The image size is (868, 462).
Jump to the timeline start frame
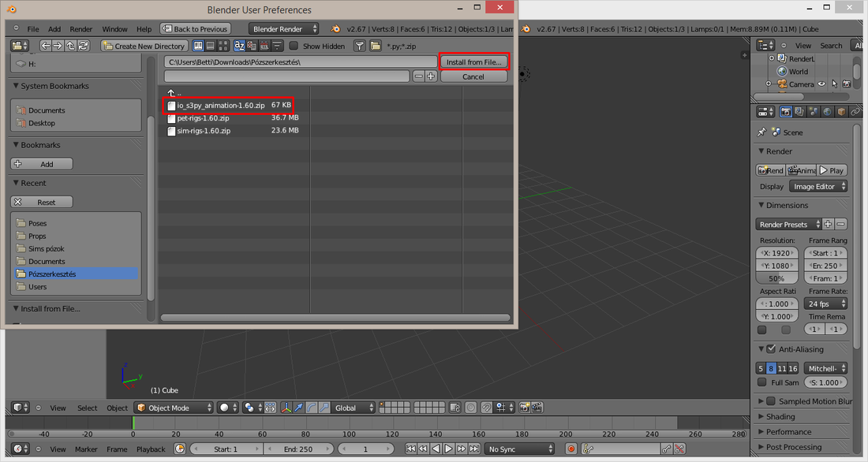411,449
